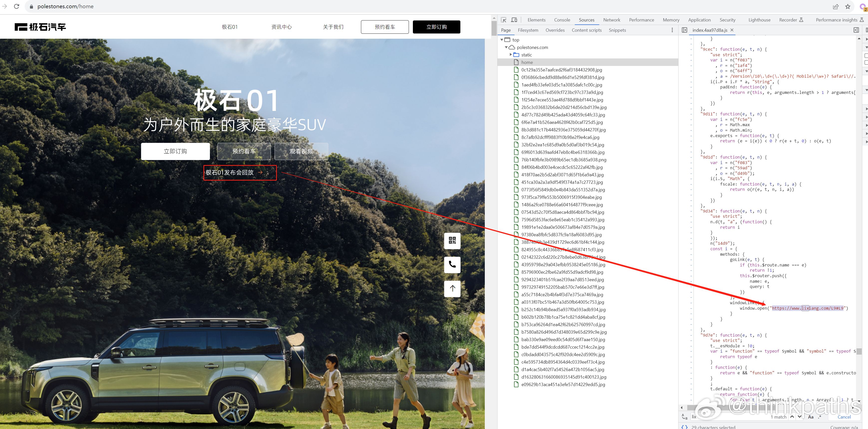Show the debugger sidebar icon

[856, 30]
